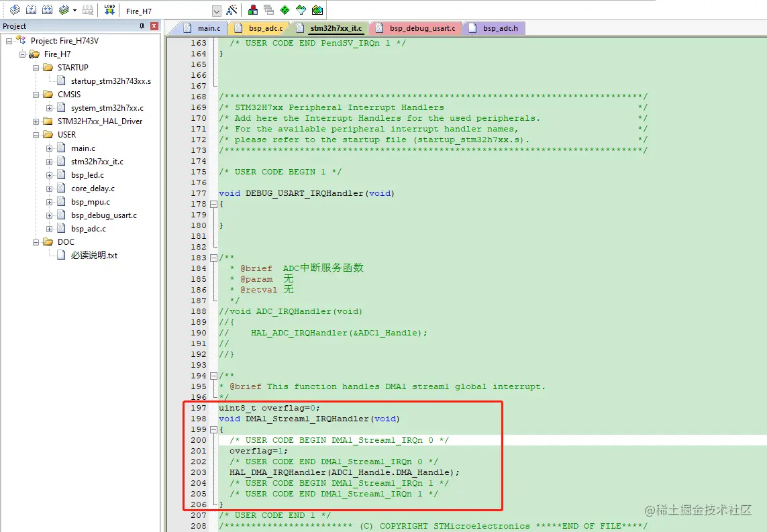Expand bsp_led.c includes in tree
Image resolution: width=767 pixels, height=532 pixels.
(x=50, y=175)
